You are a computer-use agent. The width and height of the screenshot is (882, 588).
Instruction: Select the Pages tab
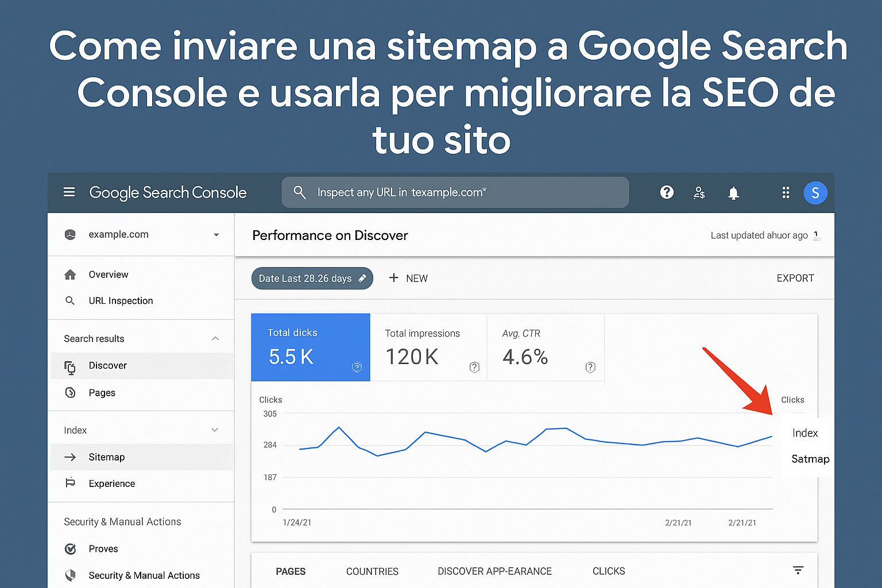291,571
